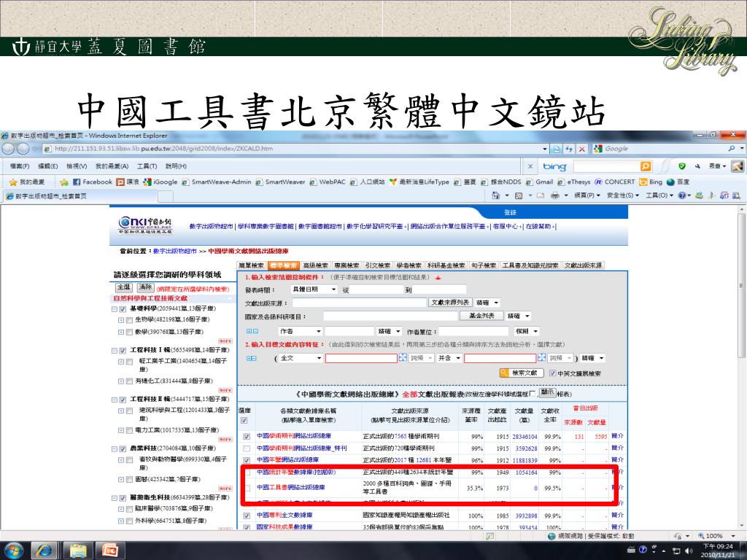Click the orange magnifier beside 檢索文獻
The height and width of the screenshot is (560, 747).
(x=504, y=373)
